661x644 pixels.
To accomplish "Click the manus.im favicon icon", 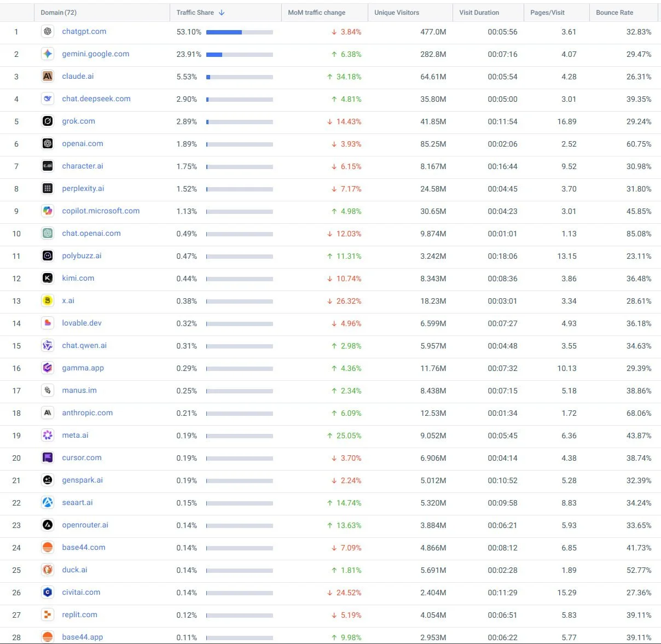I will click(x=48, y=391).
